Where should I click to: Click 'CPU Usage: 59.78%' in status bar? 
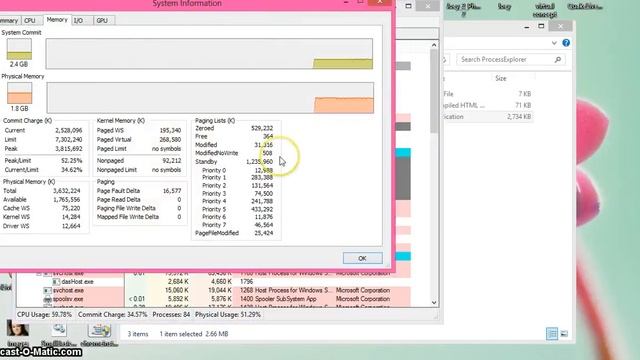click(44, 315)
